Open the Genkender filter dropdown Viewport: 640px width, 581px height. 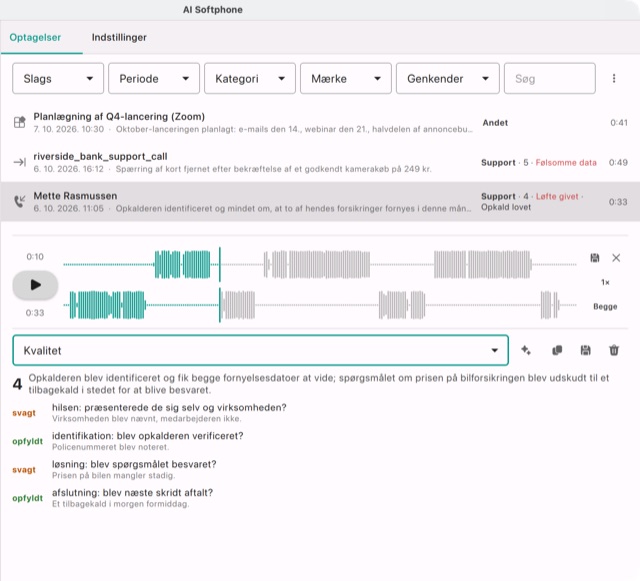pos(447,78)
